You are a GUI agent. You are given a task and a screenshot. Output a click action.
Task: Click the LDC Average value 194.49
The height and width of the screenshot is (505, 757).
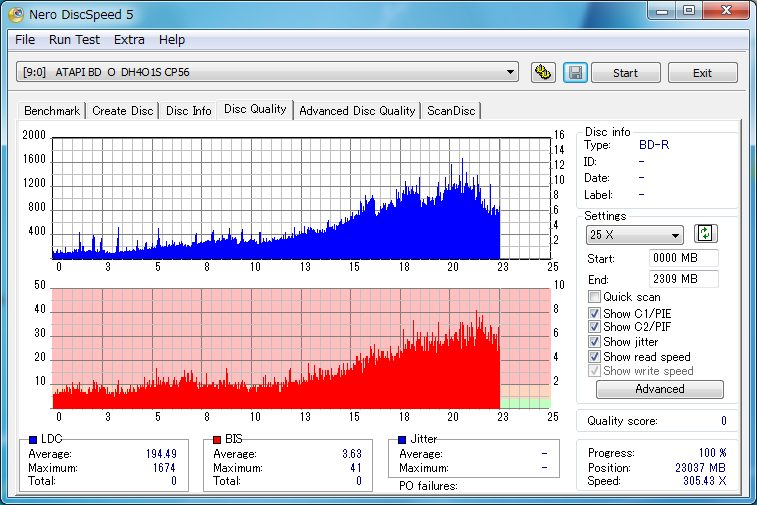point(161,454)
